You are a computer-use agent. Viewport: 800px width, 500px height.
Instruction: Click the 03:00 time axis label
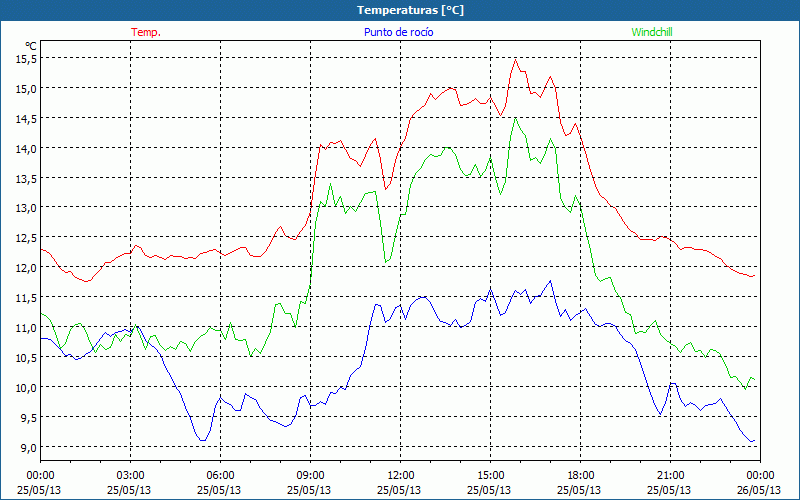(x=130, y=476)
